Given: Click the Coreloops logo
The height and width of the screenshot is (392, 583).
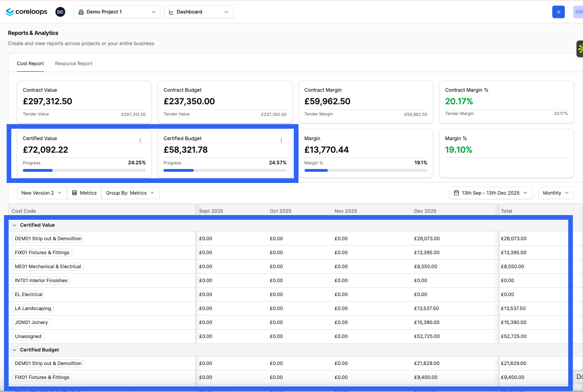Looking at the screenshot, I should point(27,12).
